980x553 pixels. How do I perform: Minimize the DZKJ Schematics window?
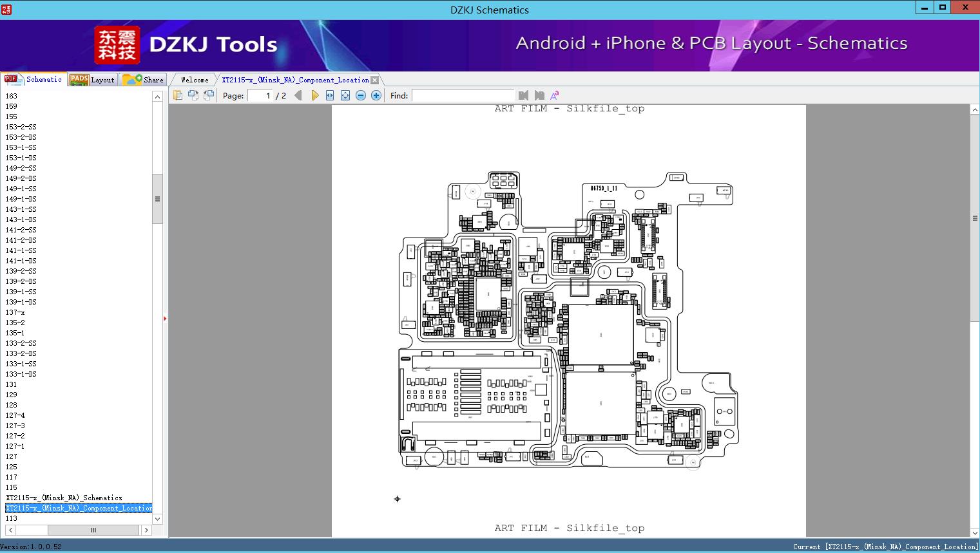point(925,8)
